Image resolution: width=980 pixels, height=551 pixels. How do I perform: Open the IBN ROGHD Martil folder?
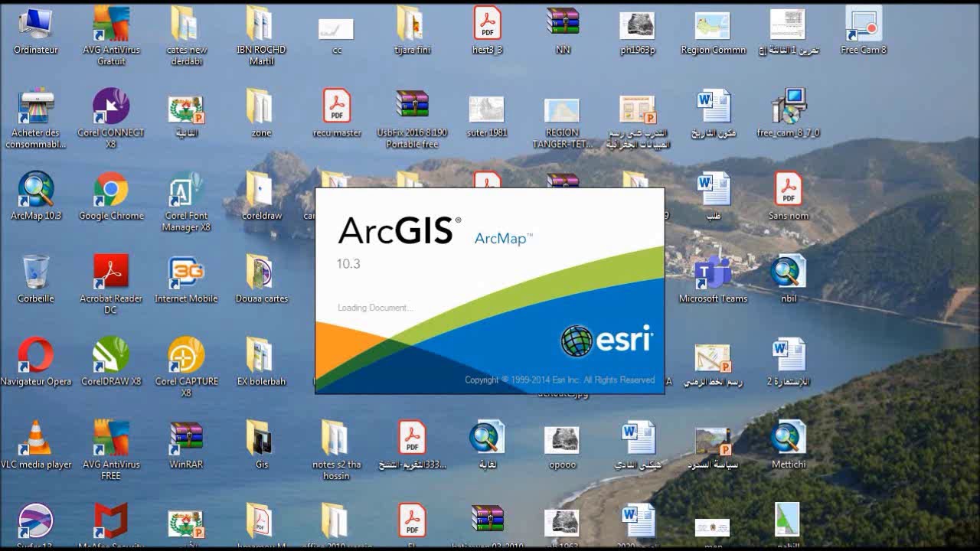(x=261, y=24)
